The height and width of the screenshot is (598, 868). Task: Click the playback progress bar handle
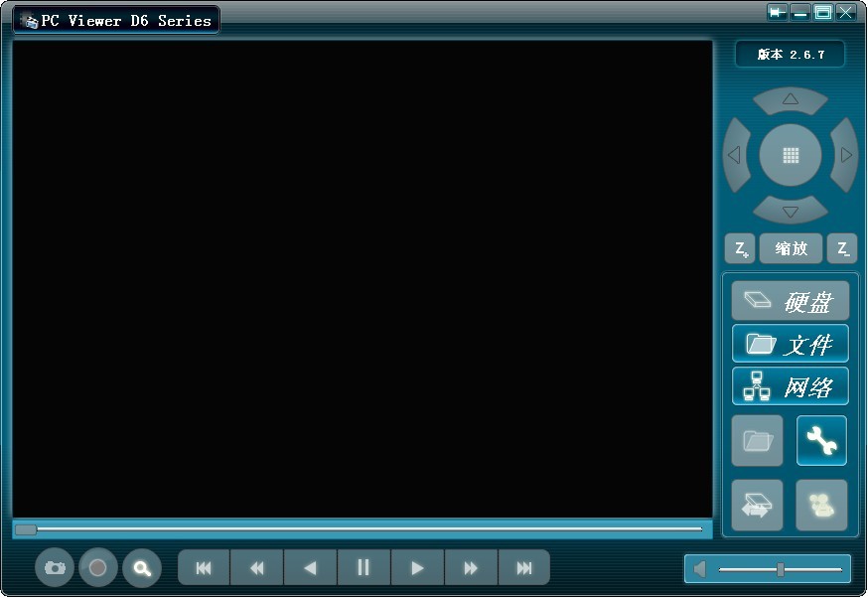(x=26, y=529)
